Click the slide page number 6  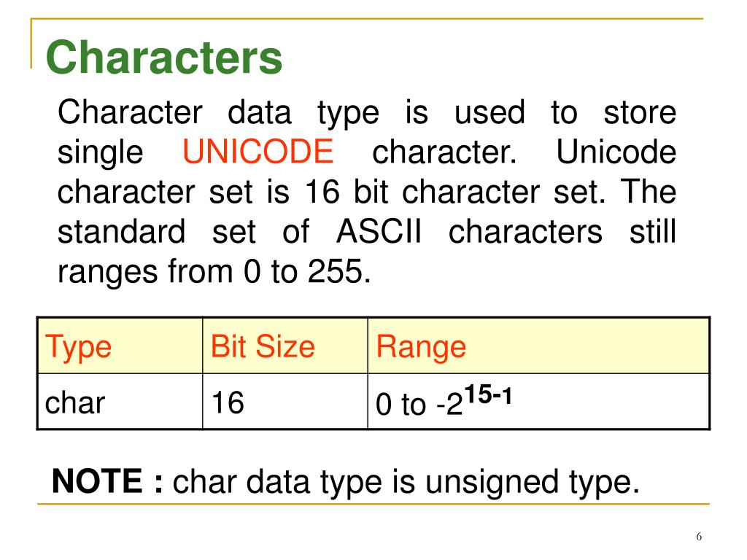pyautogui.click(x=699, y=537)
